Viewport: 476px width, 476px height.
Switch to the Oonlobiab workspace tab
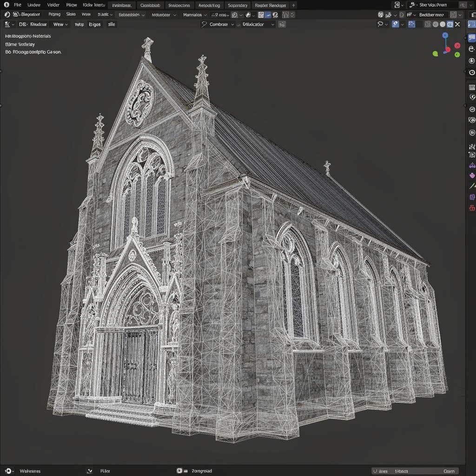(x=150, y=5)
